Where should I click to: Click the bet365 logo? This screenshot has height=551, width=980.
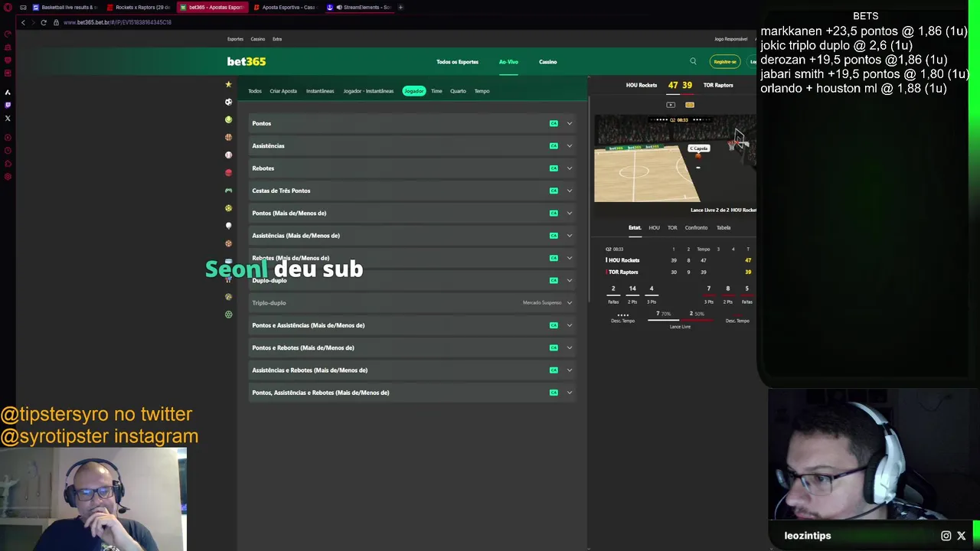[x=247, y=61]
